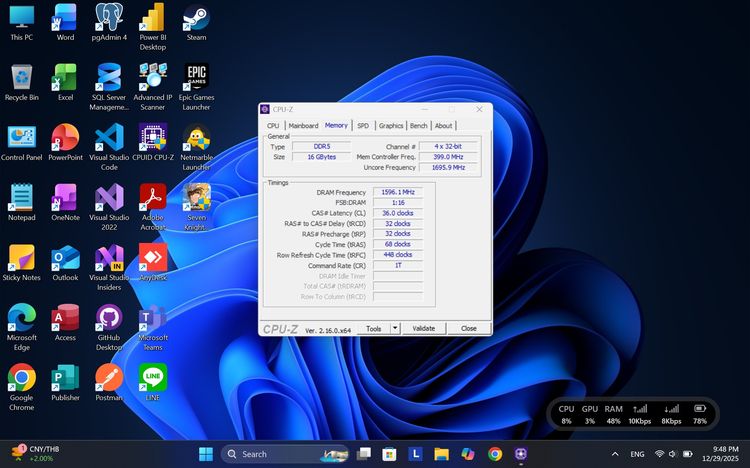Click the Validate button

424,328
